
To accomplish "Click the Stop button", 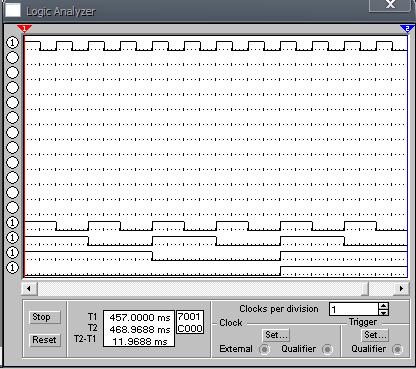I will (44, 317).
